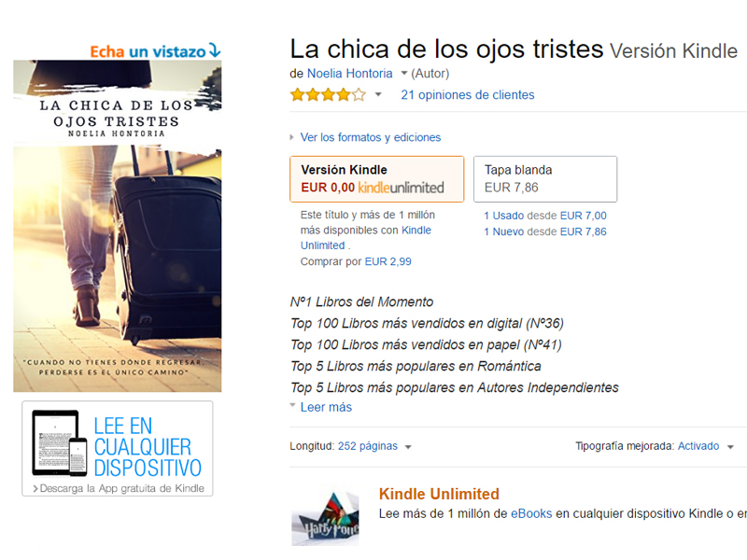Select the Versión Kindle format tab
Viewport: 747px width, 560px height.
coord(377,179)
